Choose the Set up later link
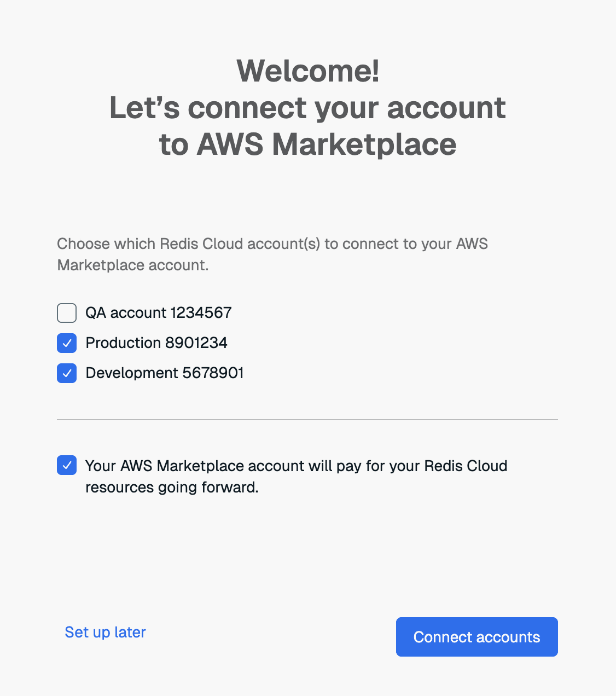This screenshot has width=616, height=696. tap(105, 633)
